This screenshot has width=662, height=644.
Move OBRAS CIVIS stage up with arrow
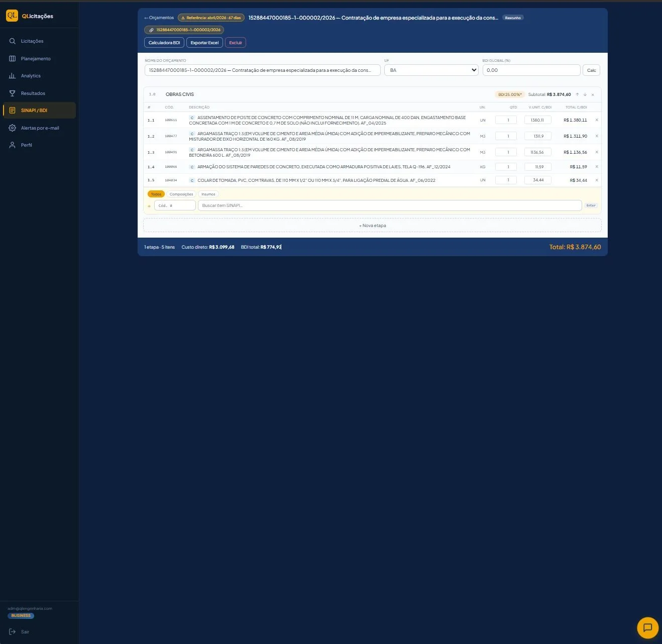[577, 94]
